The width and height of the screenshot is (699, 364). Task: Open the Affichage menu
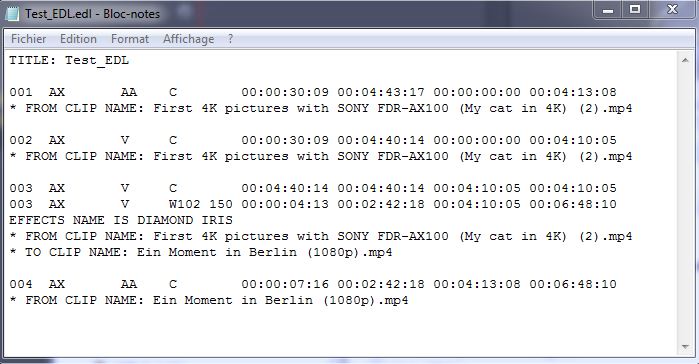(x=189, y=39)
